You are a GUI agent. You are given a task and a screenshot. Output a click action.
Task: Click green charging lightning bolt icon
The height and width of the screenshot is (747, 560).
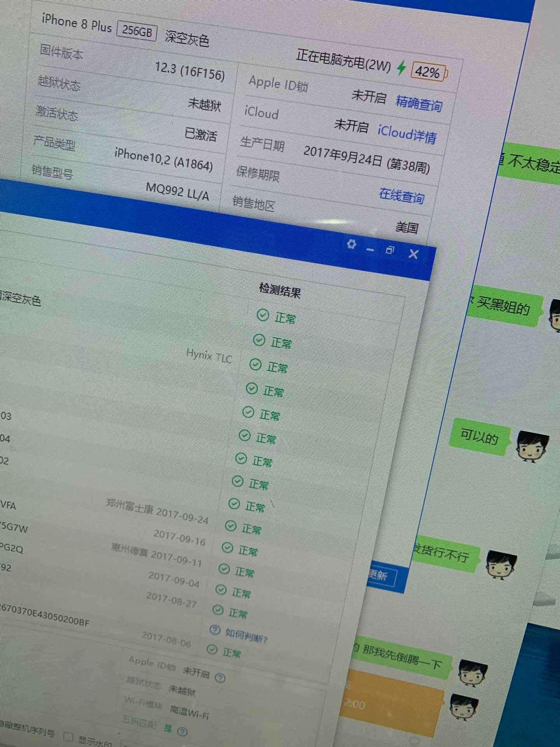tap(401, 68)
